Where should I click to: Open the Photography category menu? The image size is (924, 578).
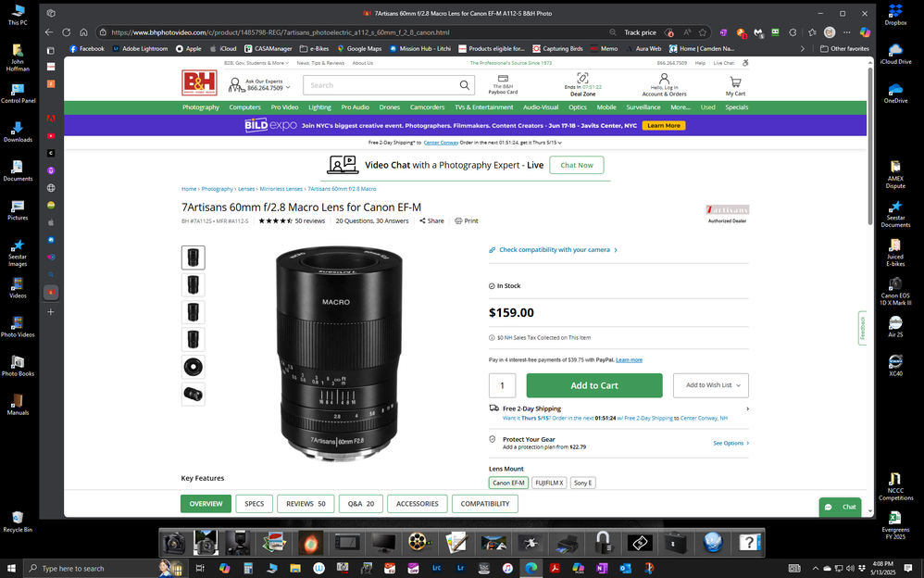point(200,107)
